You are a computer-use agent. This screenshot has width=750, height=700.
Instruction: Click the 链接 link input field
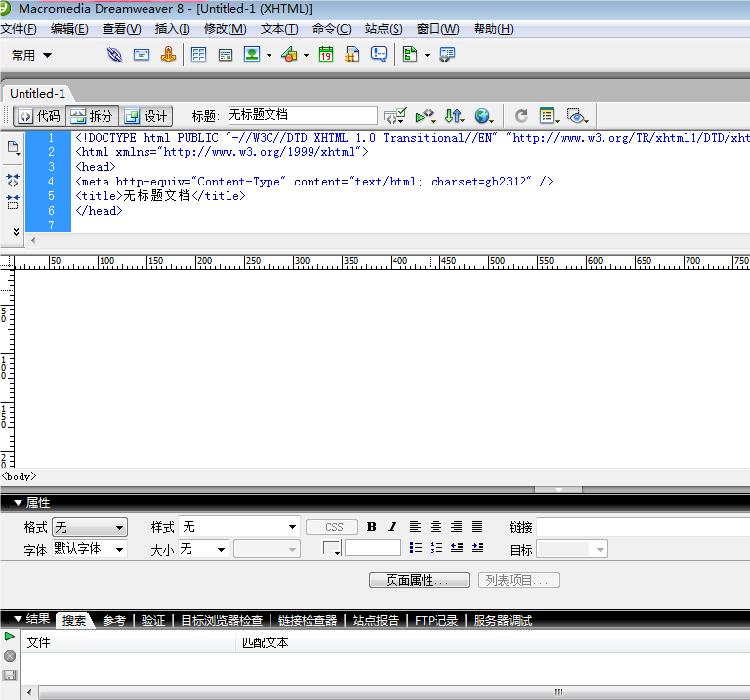[644, 527]
